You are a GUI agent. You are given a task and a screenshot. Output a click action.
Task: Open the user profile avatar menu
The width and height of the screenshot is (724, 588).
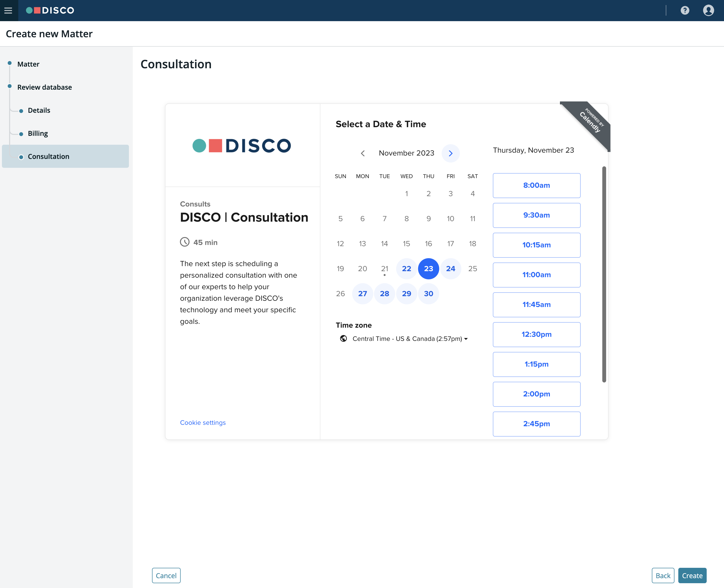coord(708,11)
